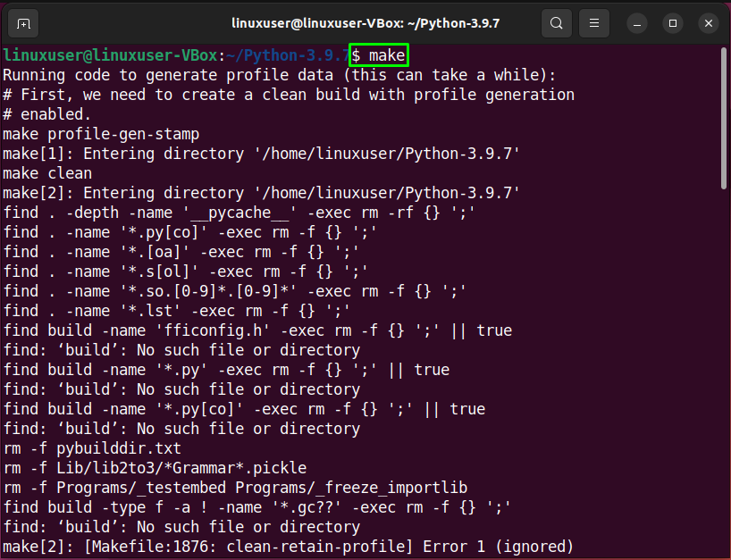Click the 'rm -f pybuilddir.txt' line
731x560 pixels.
[91, 448]
